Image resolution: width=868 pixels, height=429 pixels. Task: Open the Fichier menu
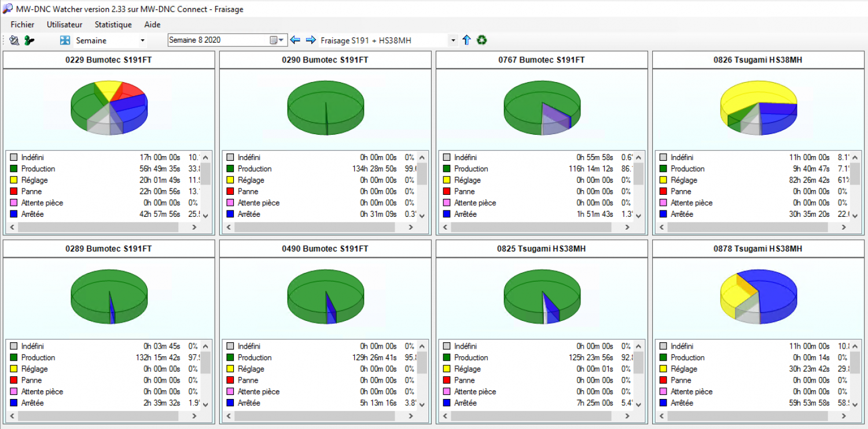pos(22,25)
